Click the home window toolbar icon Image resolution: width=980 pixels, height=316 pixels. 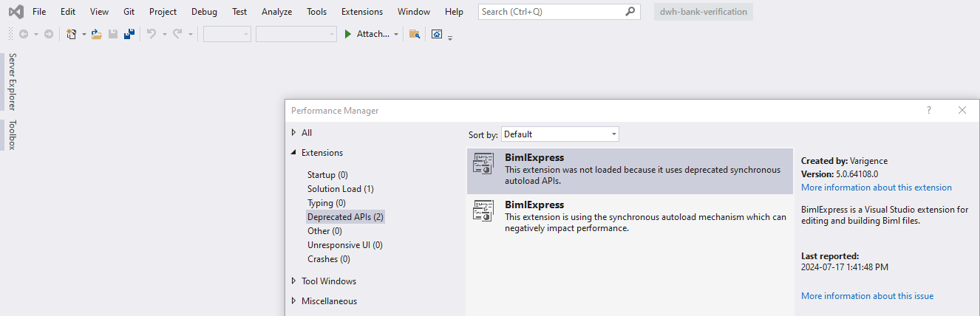point(437,34)
